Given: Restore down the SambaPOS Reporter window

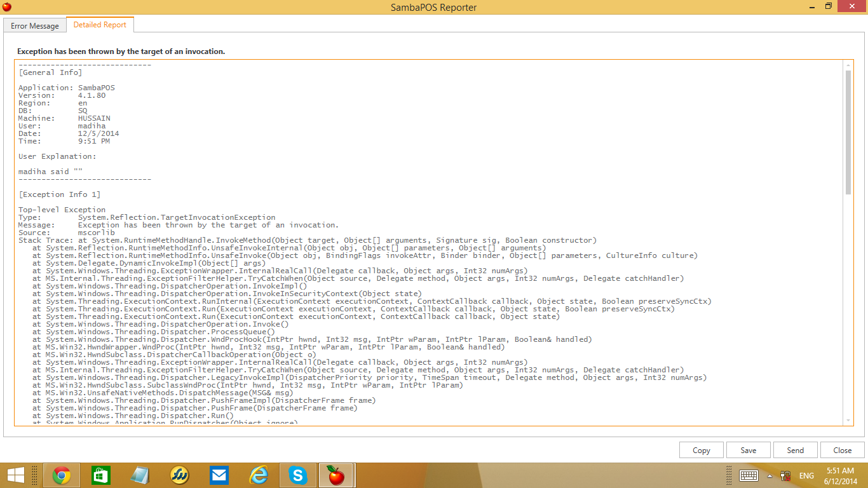Looking at the screenshot, I should point(828,6).
